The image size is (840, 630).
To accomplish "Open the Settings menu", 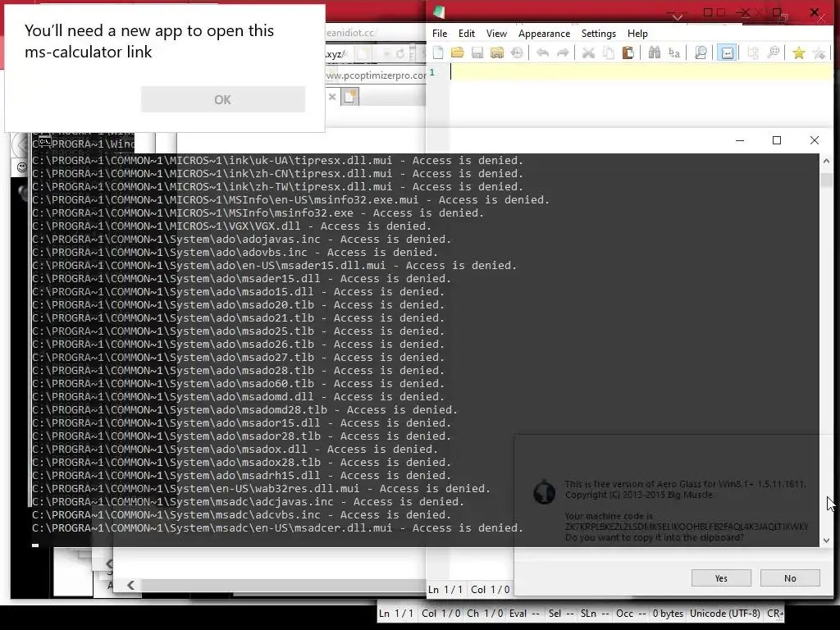I will pyautogui.click(x=598, y=33).
